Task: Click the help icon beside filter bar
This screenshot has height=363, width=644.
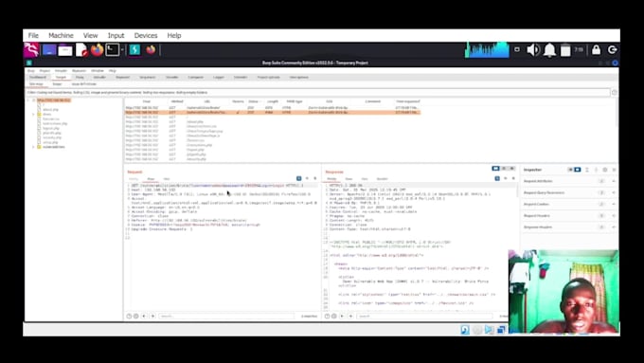Action: tap(614, 93)
